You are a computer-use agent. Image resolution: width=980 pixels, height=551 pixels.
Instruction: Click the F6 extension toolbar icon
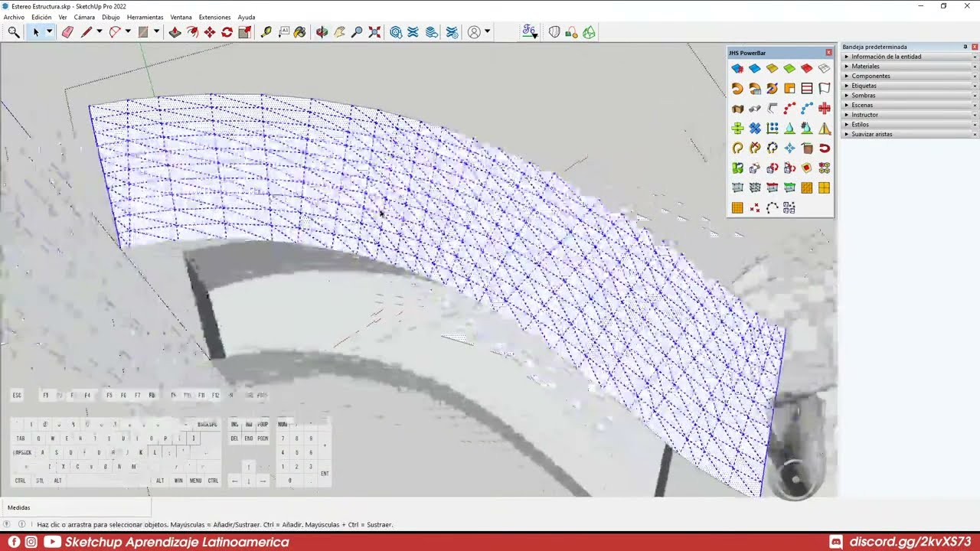tap(530, 32)
